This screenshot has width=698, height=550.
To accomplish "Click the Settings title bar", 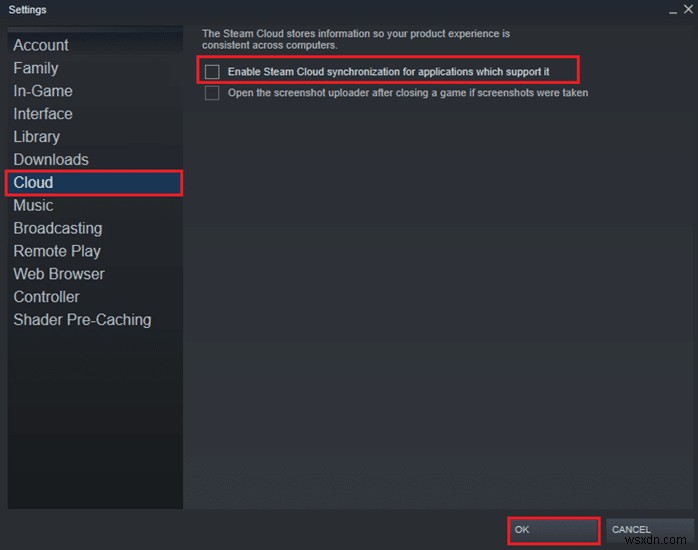I will tap(300, 10).
